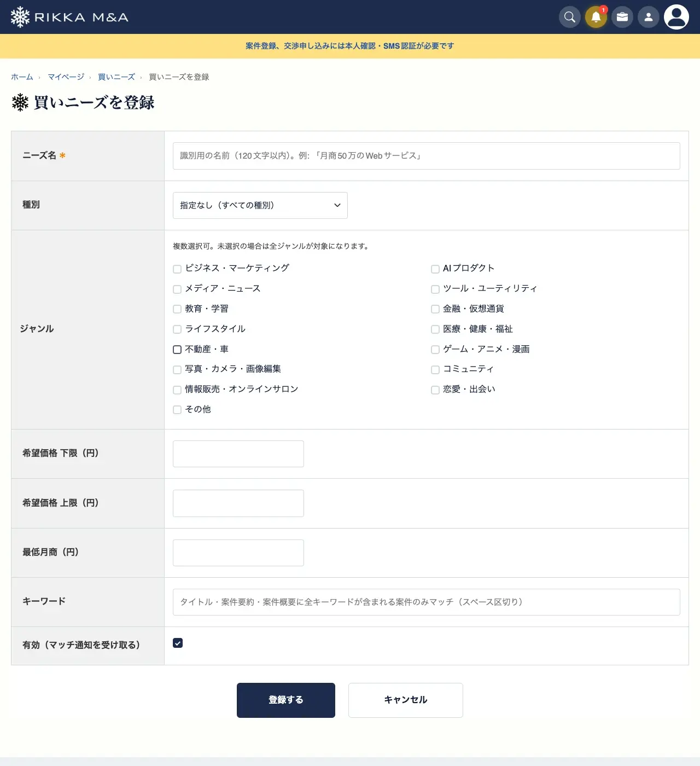
Task: Check 金融・仮想通貨 genre
Action: tap(435, 309)
